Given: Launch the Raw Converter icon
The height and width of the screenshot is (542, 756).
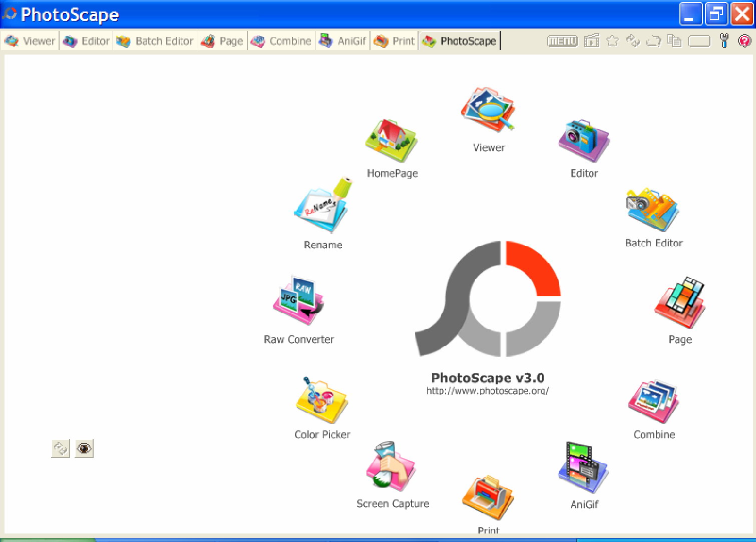Looking at the screenshot, I should coord(298,300).
